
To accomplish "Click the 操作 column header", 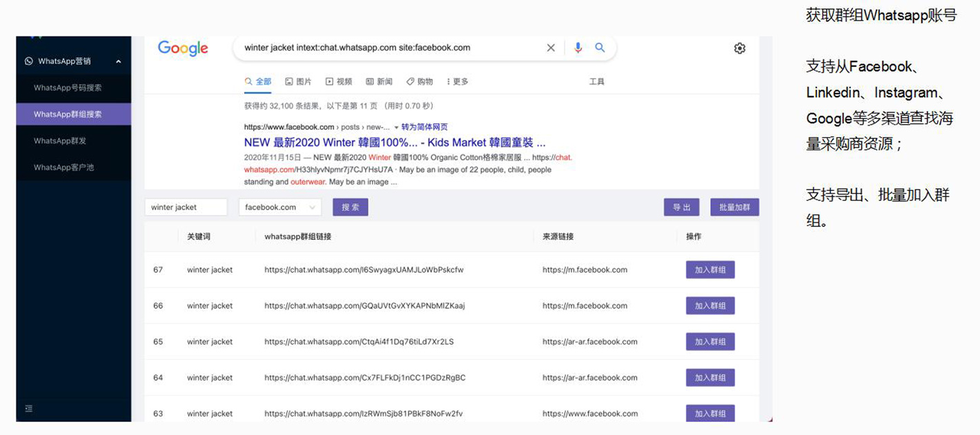I will click(x=694, y=236).
